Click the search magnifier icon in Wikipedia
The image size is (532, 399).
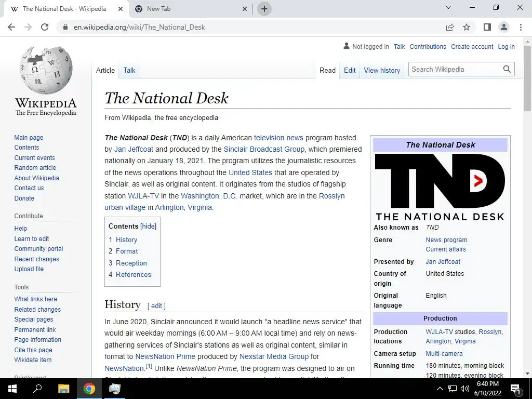(507, 69)
